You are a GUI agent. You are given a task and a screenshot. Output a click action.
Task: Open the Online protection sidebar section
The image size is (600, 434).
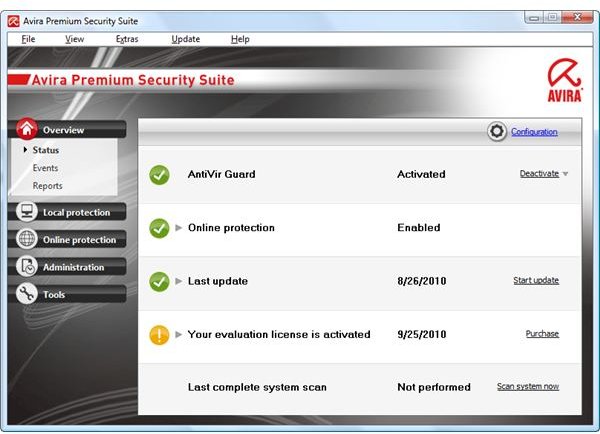pyautogui.click(x=67, y=240)
